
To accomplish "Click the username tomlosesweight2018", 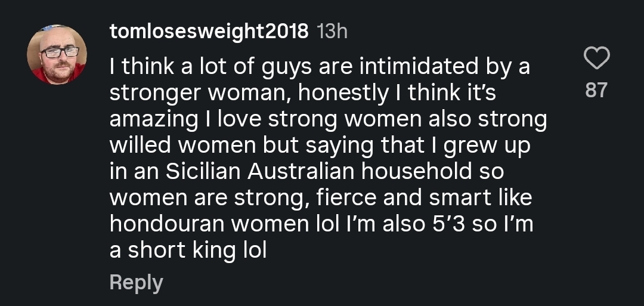I will [209, 31].
